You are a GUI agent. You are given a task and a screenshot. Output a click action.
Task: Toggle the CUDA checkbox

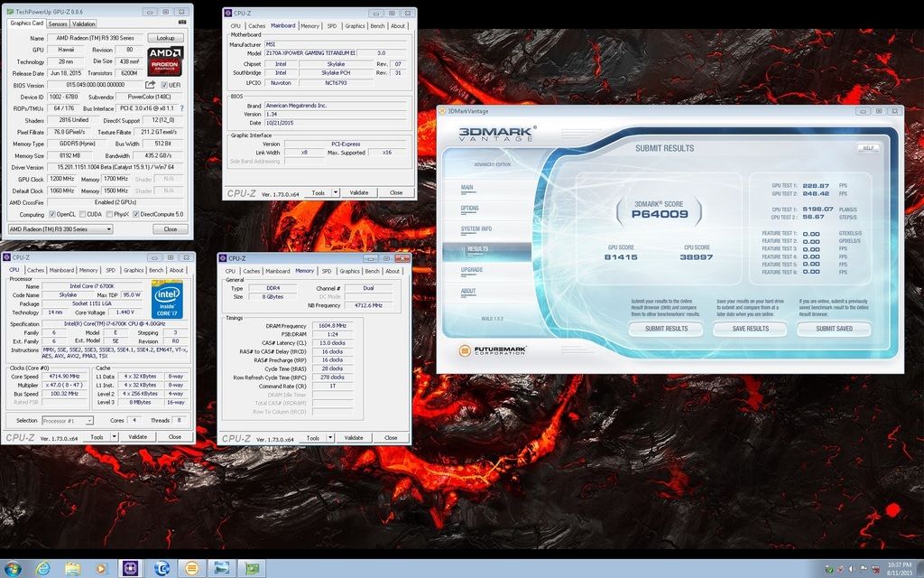click(82, 214)
